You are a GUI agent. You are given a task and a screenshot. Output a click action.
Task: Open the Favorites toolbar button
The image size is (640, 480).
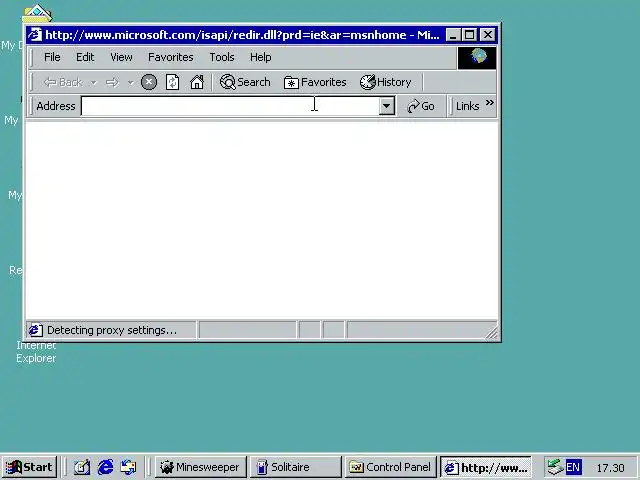pos(315,82)
